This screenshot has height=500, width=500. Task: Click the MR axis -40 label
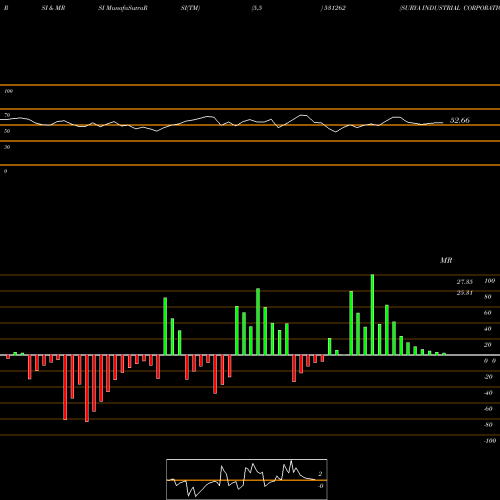[x=488, y=393]
